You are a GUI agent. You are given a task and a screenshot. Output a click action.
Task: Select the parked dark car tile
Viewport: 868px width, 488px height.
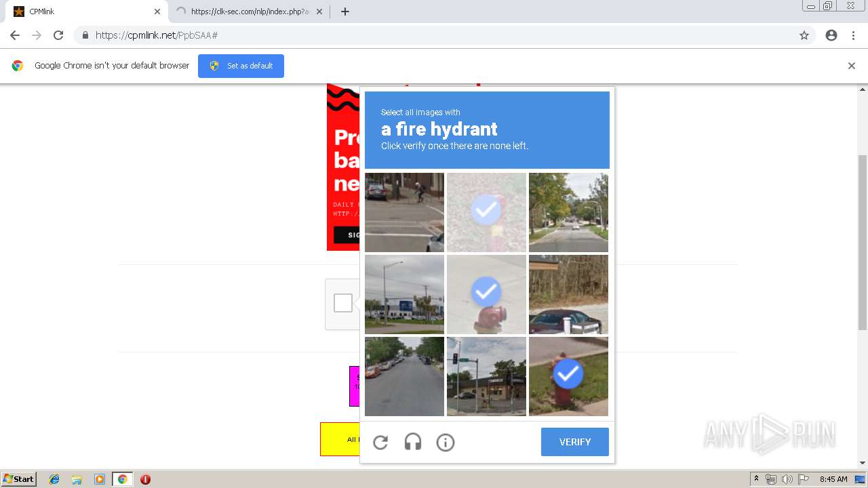[x=568, y=294]
